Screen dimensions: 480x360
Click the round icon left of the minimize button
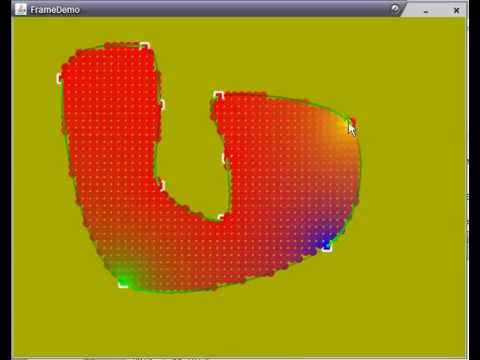[x=395, y=9]
